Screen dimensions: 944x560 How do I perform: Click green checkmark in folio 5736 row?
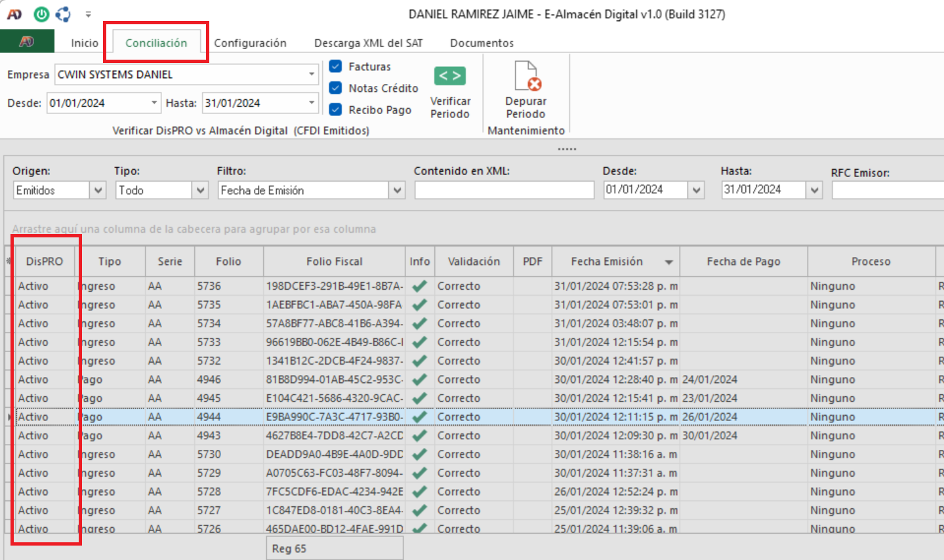[x=420, y=286]
